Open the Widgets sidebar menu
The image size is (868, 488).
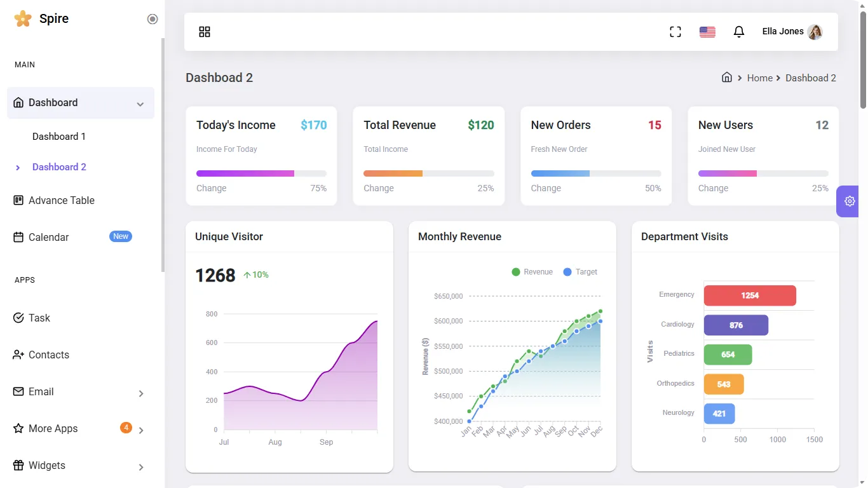pos(46,465)
